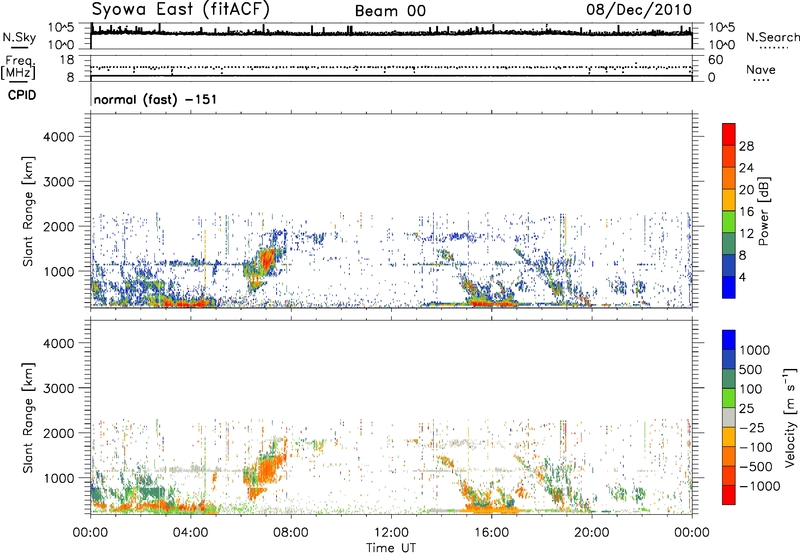Click Velocity colorbar value '100'
This screenshot has width=800, height=554.
(x=751, y=389)
